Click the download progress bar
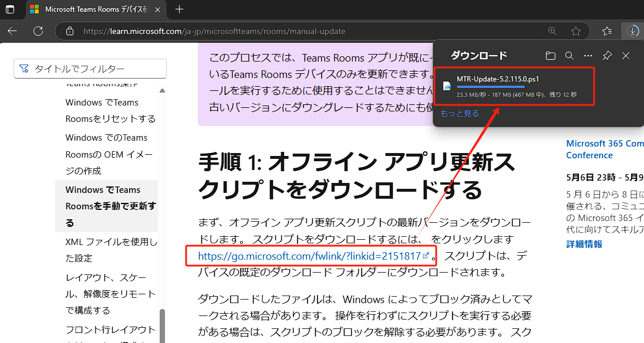The image size is (644, 343). 490,87
